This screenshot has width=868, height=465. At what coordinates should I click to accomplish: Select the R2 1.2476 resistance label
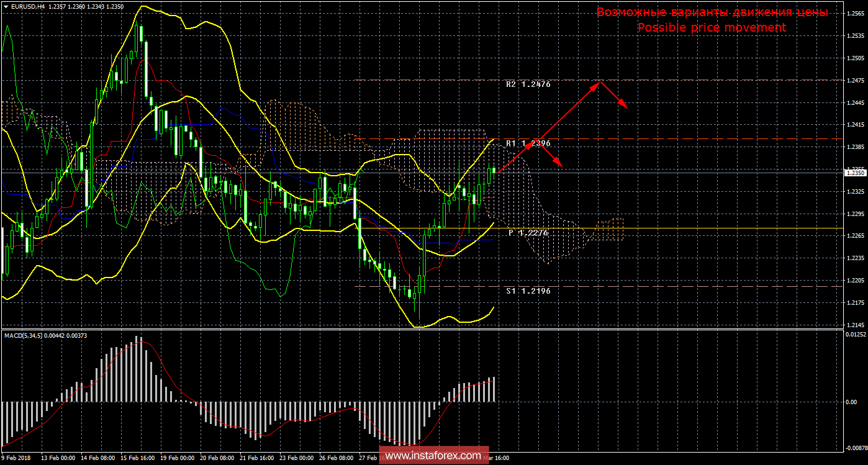528,84
